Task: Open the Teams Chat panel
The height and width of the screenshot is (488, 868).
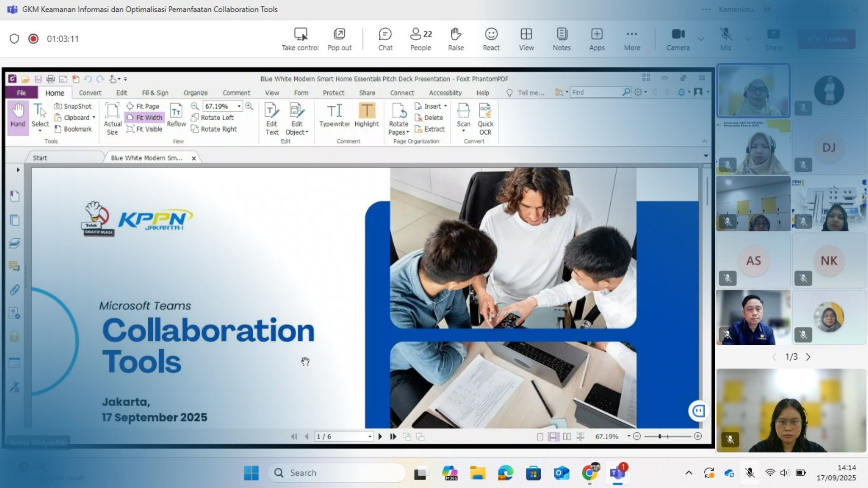Action: tap(385, 39)
